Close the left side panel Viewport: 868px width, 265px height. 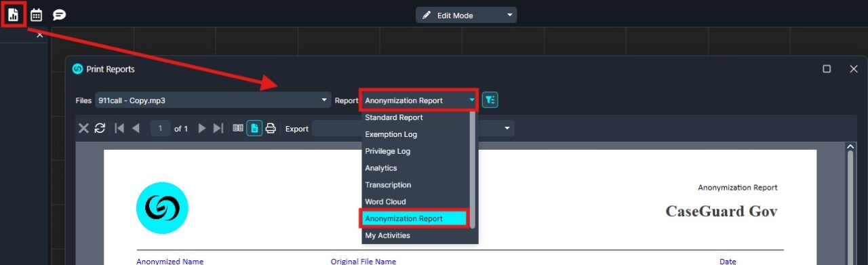pyautogui.click(x=39, y=34)
